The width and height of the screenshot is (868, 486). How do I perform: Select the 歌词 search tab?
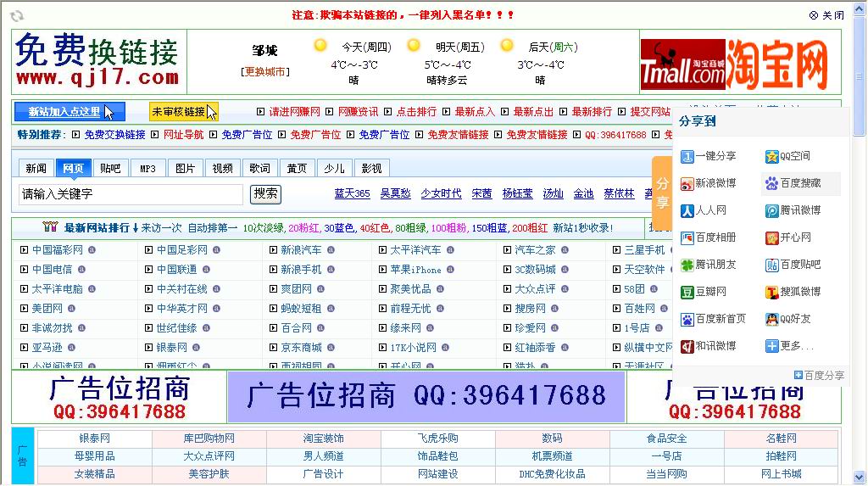[259, 169]
